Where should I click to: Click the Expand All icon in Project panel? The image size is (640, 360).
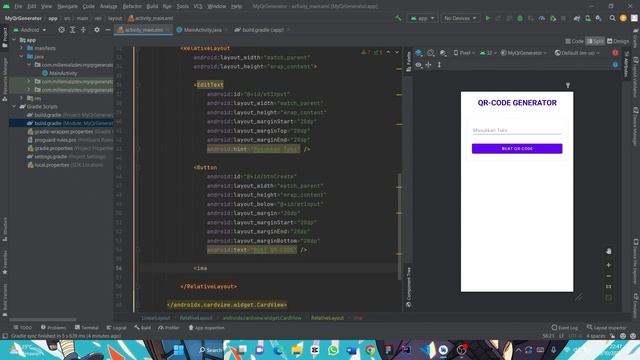72,30
